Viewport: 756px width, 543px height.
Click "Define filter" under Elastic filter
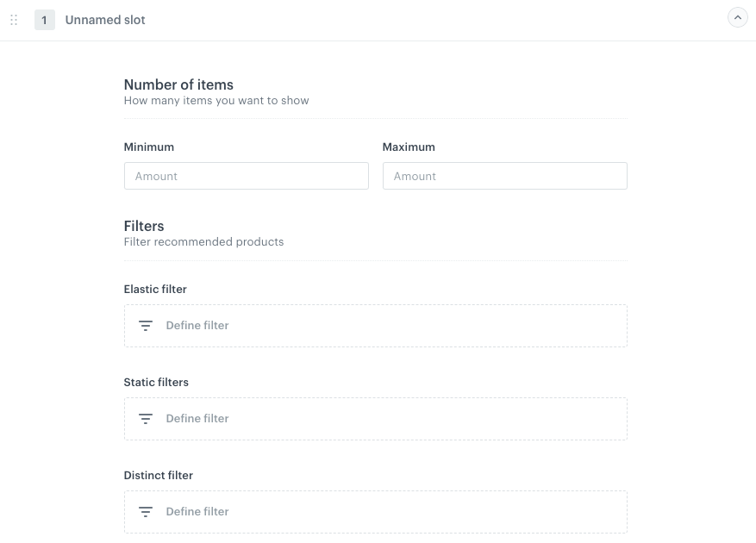tap(197, 325)
